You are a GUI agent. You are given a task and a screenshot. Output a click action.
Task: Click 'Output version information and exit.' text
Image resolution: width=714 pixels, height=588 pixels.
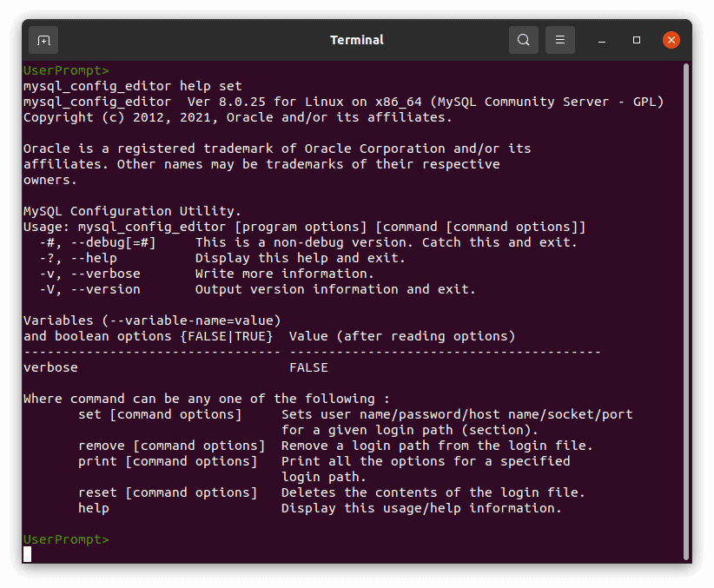[335, 289]
